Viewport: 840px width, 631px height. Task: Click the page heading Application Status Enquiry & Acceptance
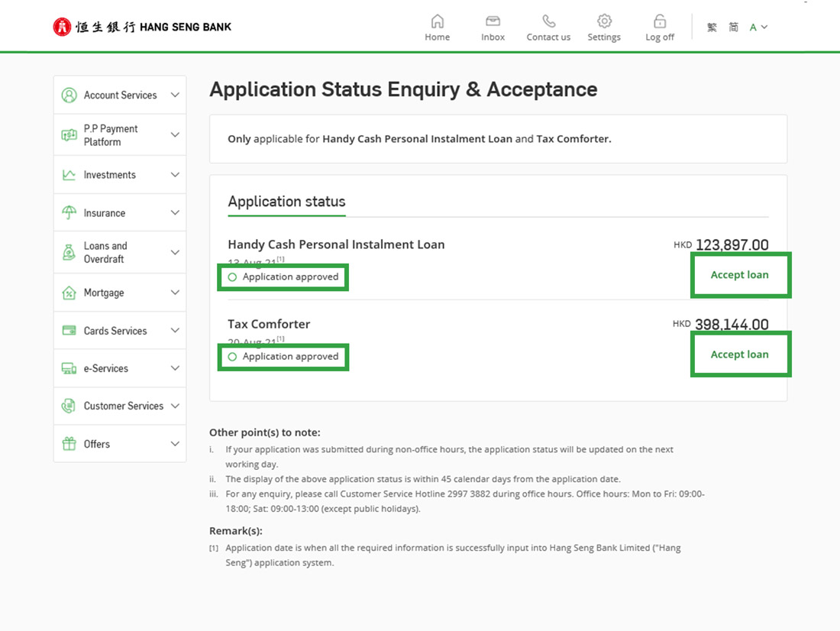pyautogui.click(x=403, y=89)
